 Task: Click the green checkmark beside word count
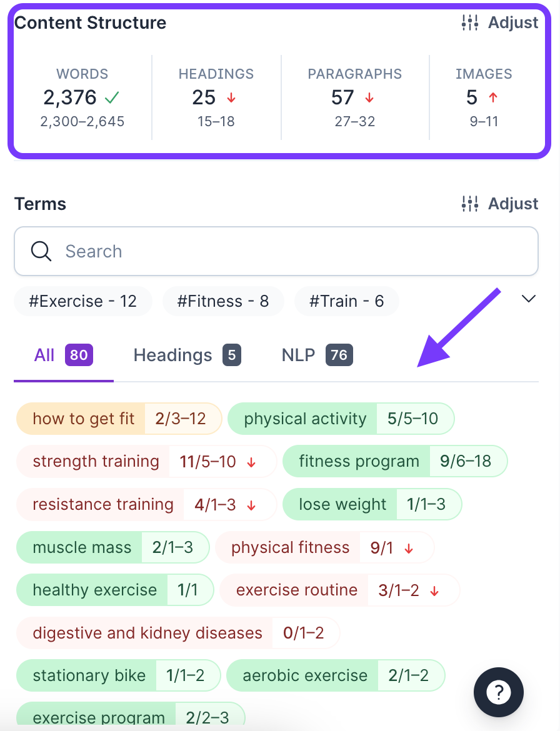point(112,97)
